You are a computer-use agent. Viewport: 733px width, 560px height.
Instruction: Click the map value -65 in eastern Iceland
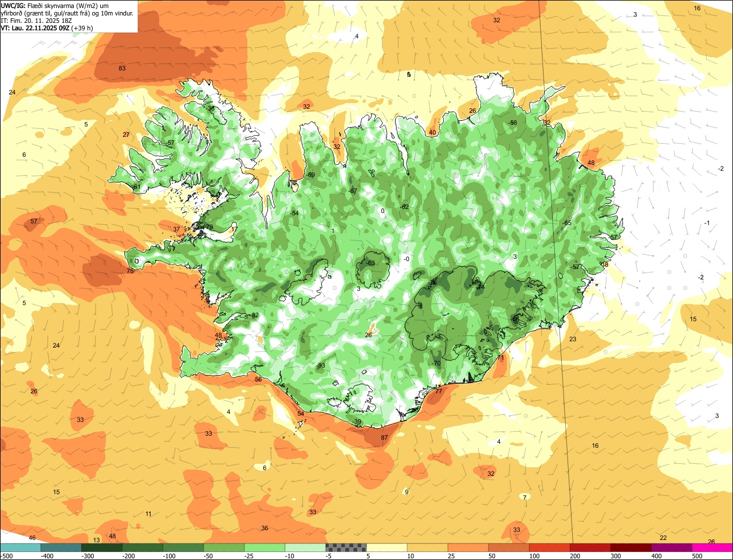click(x=566, y=223)
